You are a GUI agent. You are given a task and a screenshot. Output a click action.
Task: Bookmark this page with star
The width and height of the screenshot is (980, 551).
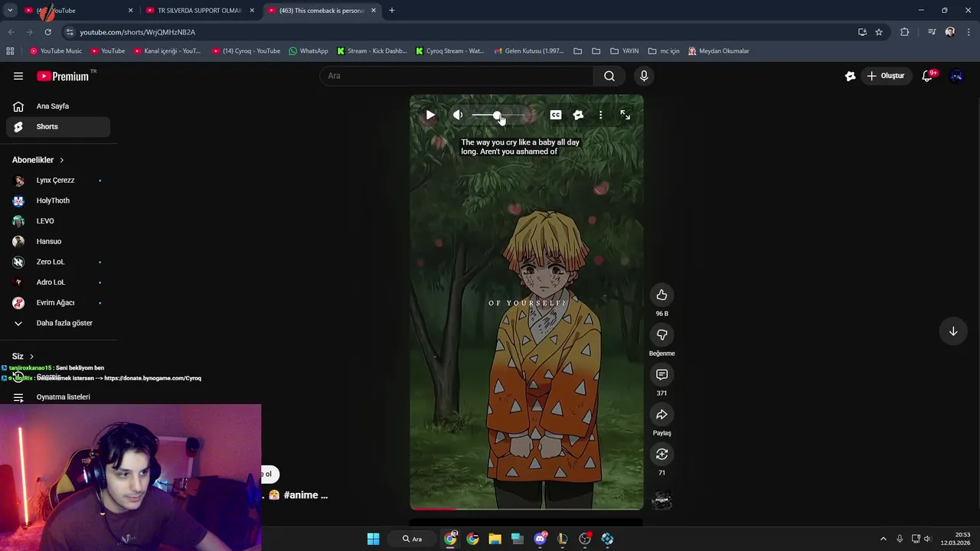879,32
